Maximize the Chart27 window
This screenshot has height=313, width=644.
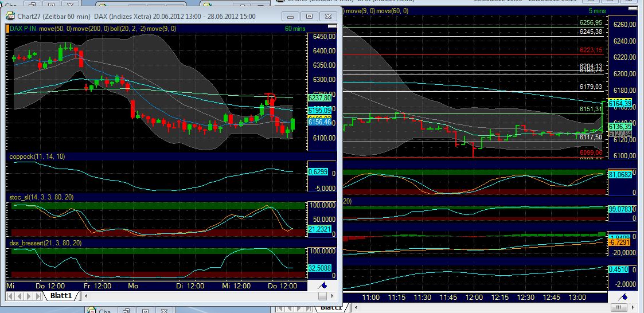click(309, 17)
